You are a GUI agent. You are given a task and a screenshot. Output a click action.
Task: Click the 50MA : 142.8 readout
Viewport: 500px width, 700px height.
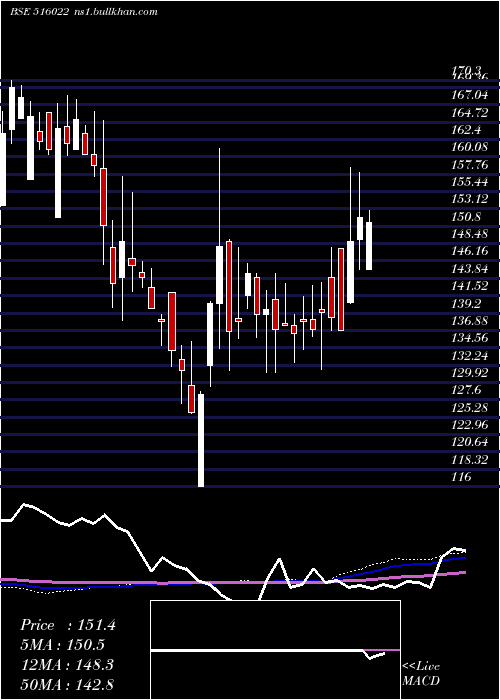[67, 684]
